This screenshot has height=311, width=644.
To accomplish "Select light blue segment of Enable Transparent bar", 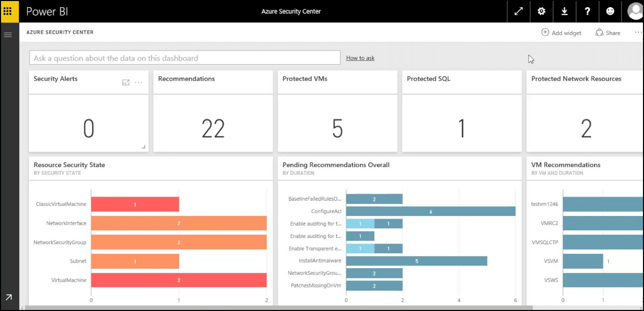I will (x=360, y=249).
